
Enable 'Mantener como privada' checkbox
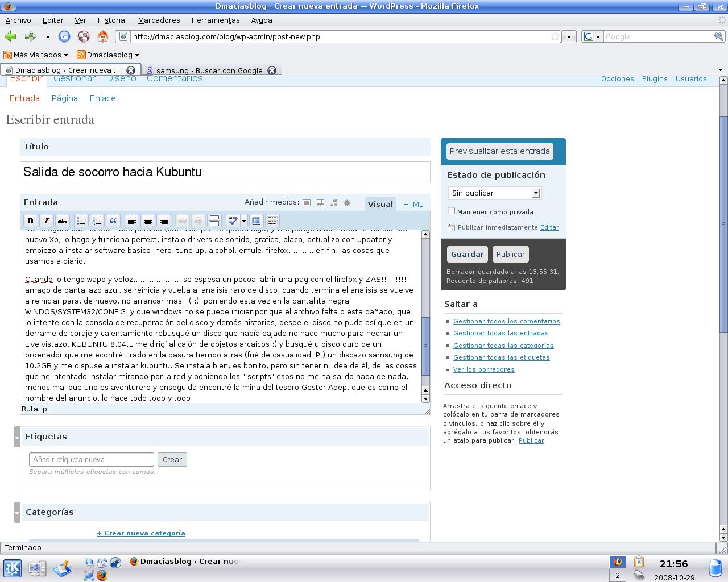click(x=452, y=211)
